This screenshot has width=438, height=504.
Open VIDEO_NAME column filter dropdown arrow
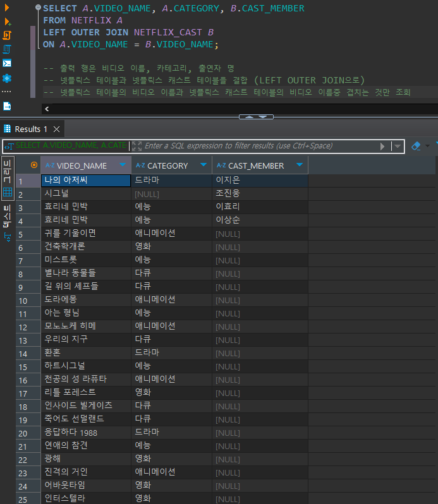(x=123, y=165)
